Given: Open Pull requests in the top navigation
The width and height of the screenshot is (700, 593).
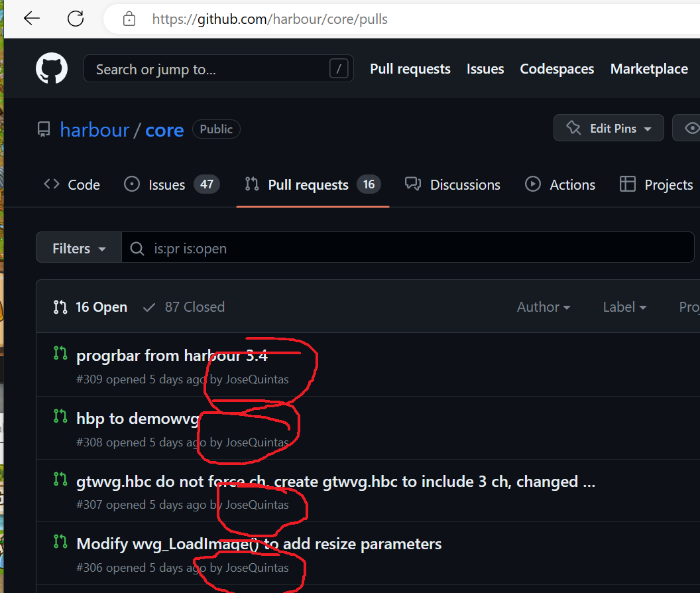Looking at the screenshot, I should 410,69.
